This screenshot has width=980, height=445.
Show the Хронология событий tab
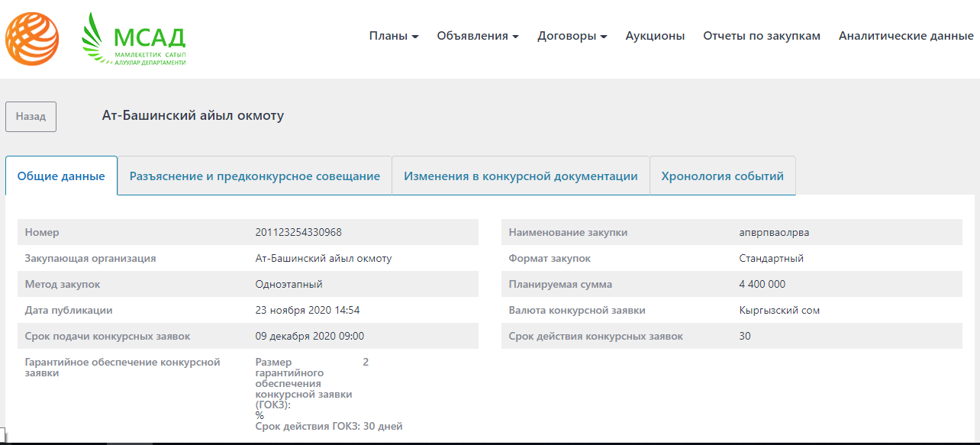click(x=722, y=176)
